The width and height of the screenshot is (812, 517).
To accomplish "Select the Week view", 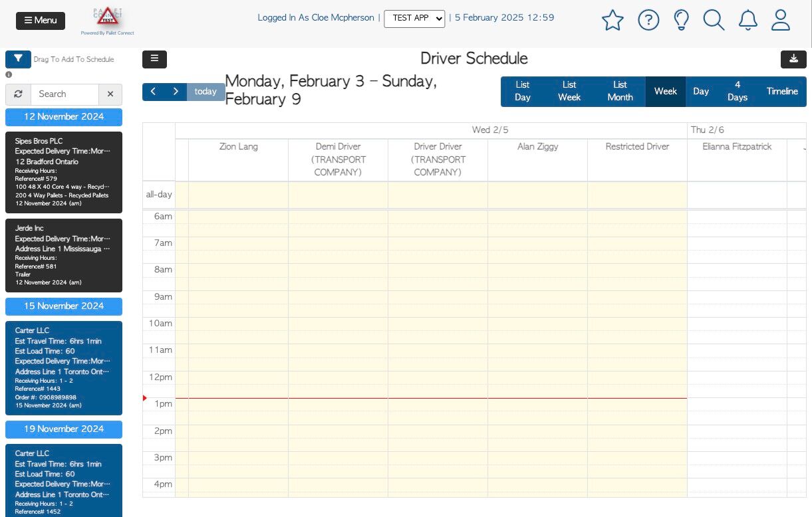I will (666, 91).
